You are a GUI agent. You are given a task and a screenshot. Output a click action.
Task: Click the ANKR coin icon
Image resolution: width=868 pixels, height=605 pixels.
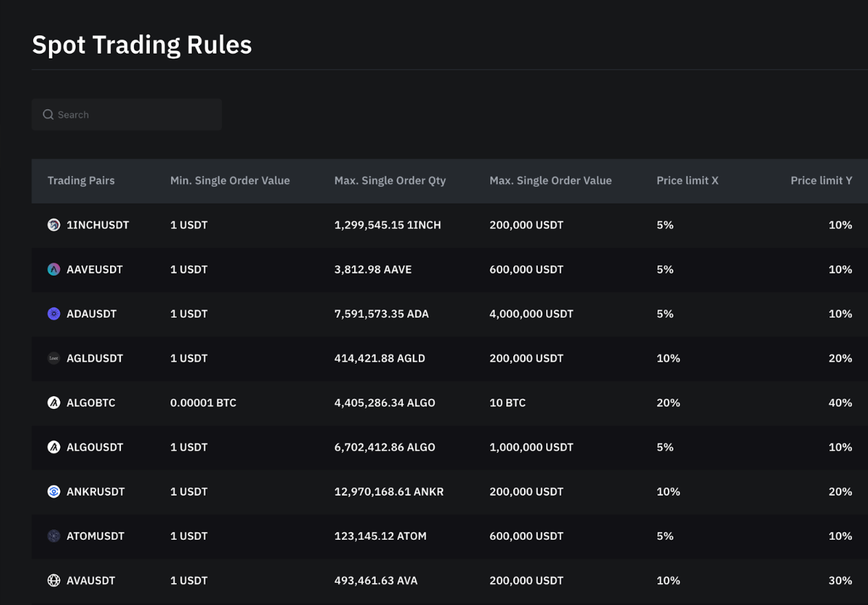click(54, 492)
